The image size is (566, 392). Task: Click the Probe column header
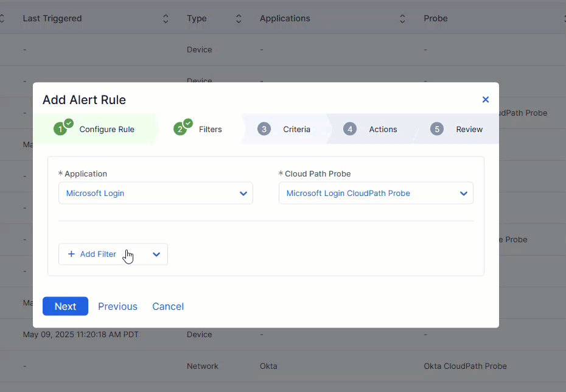tap(436, 18)
